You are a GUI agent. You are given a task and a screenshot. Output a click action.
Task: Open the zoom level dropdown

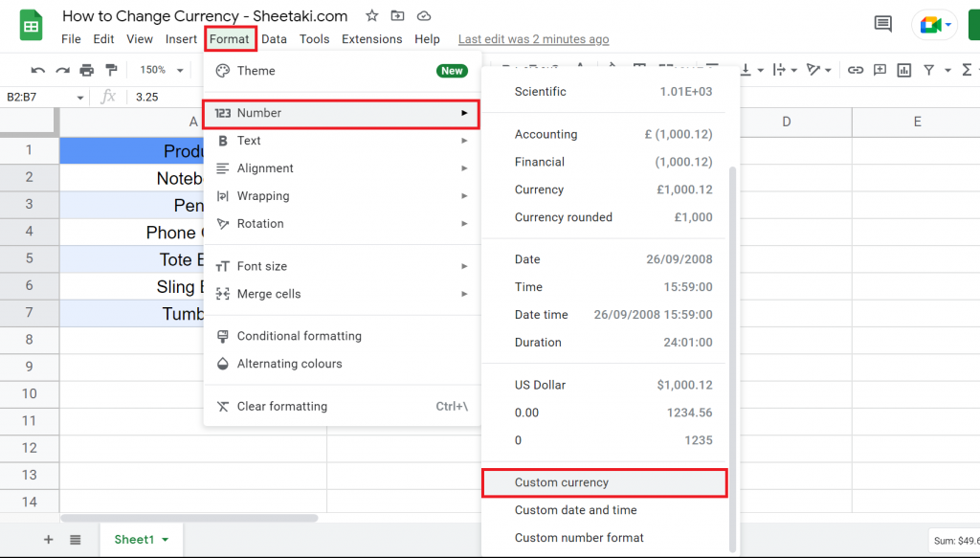159,69
